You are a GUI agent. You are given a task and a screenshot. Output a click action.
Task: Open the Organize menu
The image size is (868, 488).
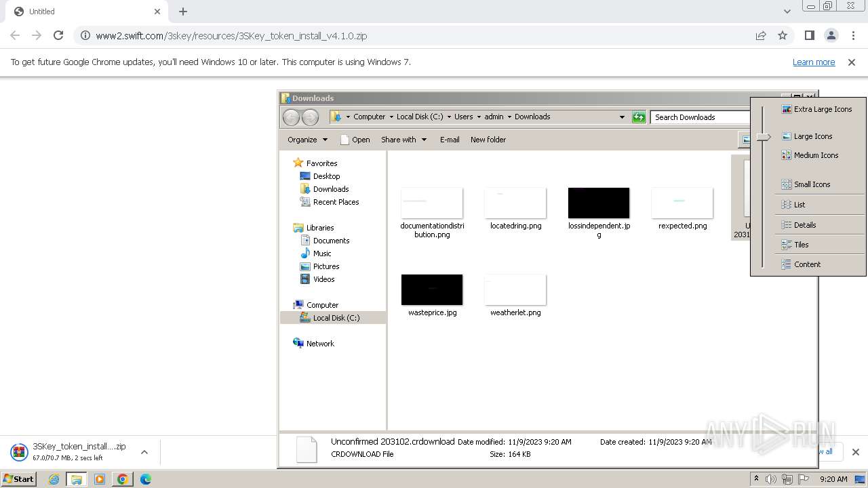click(307, 140)
